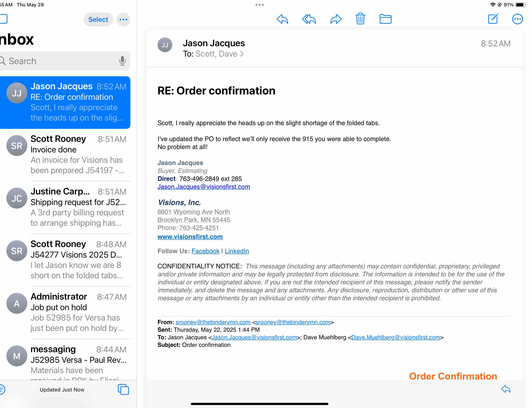
Task: Tap the microphone dictation icon in search
Action: pos(122,61)
